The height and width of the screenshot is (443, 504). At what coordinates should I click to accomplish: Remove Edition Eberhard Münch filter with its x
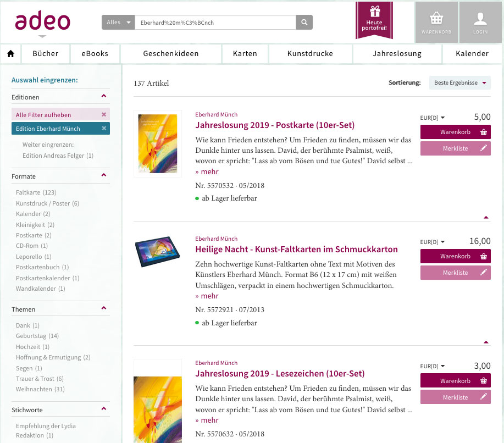coord(104,128)
